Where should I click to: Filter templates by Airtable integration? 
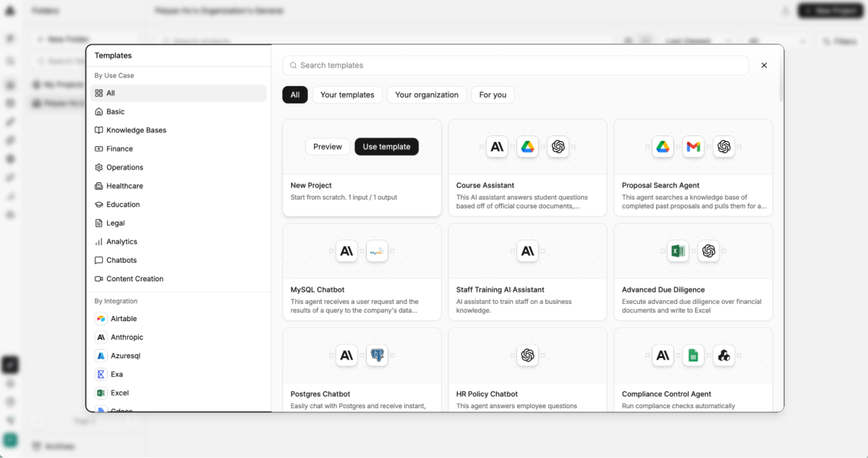click(178, 318)
